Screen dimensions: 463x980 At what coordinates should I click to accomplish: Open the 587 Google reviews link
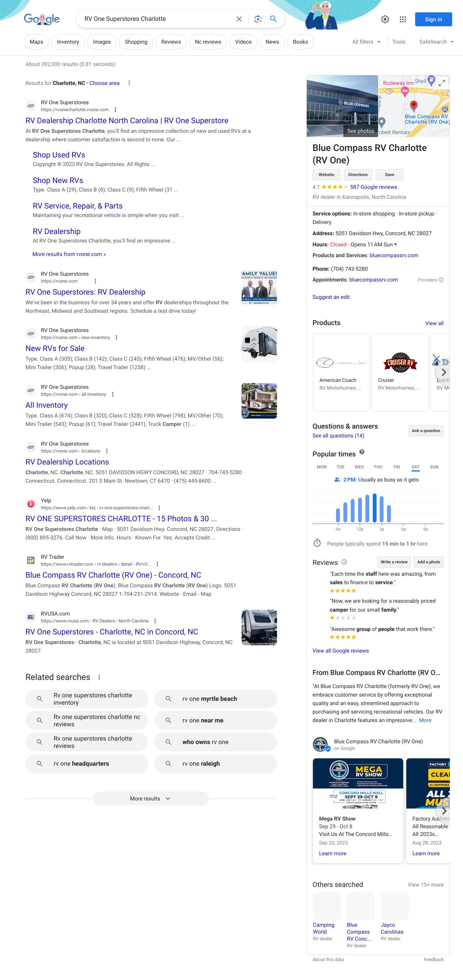373,187
